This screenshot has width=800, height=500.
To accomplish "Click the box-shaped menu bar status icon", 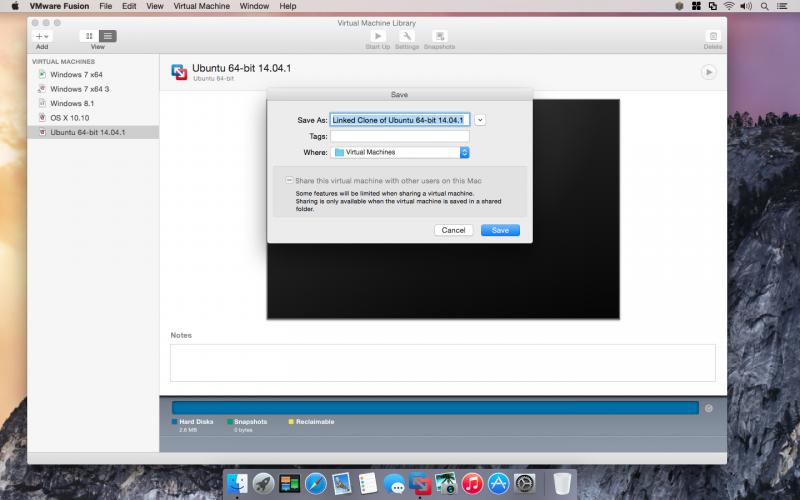I will [679, 6].
